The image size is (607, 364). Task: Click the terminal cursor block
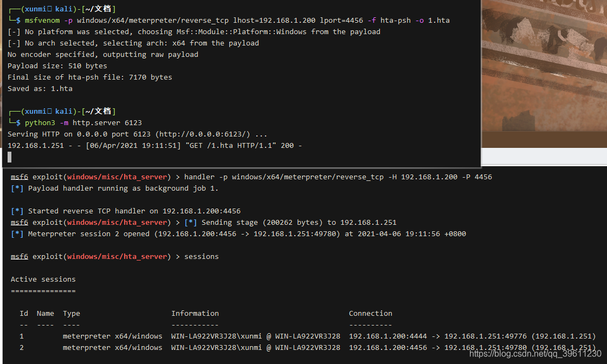pos(10,157)
